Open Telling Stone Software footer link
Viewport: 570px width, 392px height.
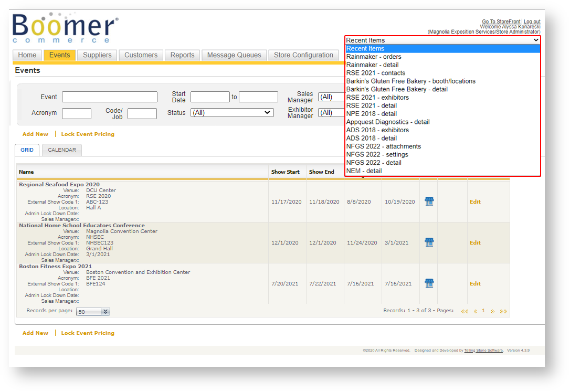tap(483, 350)
